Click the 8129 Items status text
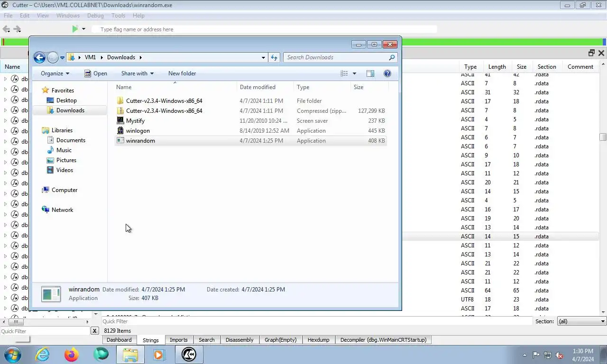 pyautogui.click(x=118, y=331)
